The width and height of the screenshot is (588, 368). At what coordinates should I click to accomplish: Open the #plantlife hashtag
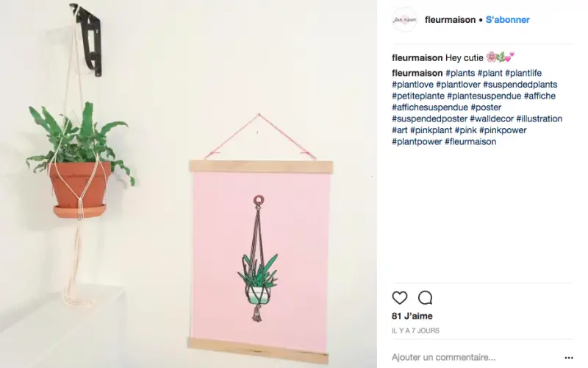coord(523,73)
